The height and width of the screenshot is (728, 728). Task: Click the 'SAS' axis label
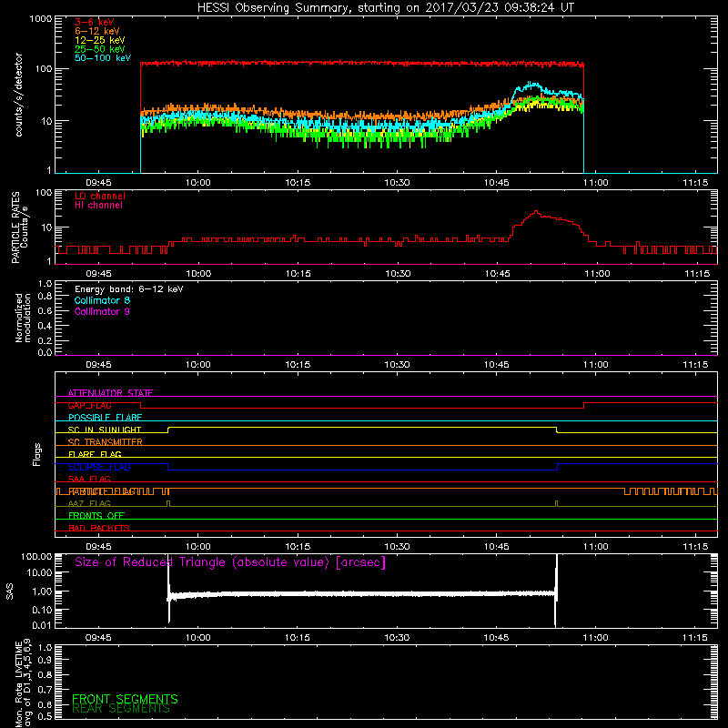point(9,591)
